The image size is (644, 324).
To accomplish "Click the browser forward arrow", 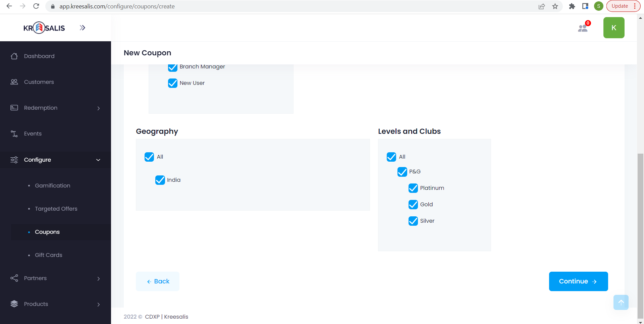I will pos(22,6).
